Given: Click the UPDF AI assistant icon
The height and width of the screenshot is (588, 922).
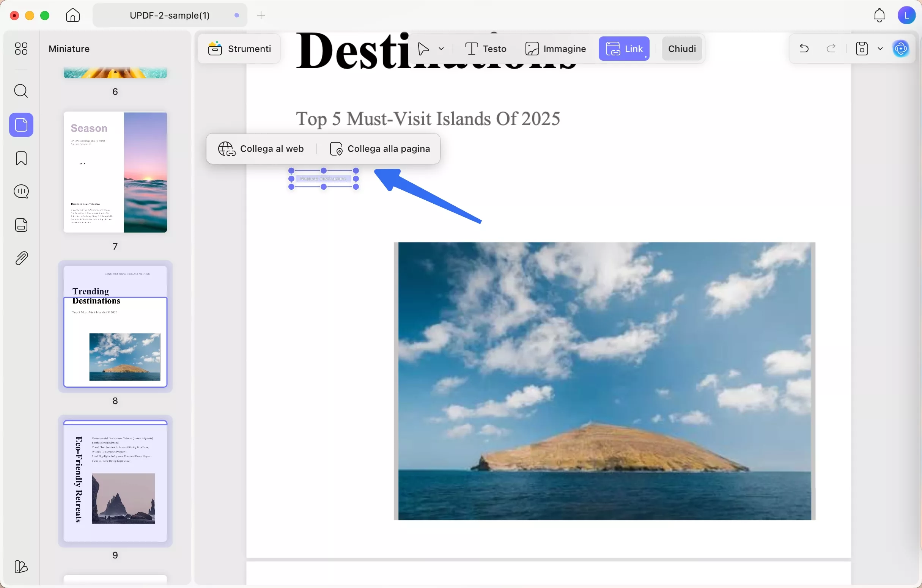Looking at the screenshot, I should (x=900, y=49).
